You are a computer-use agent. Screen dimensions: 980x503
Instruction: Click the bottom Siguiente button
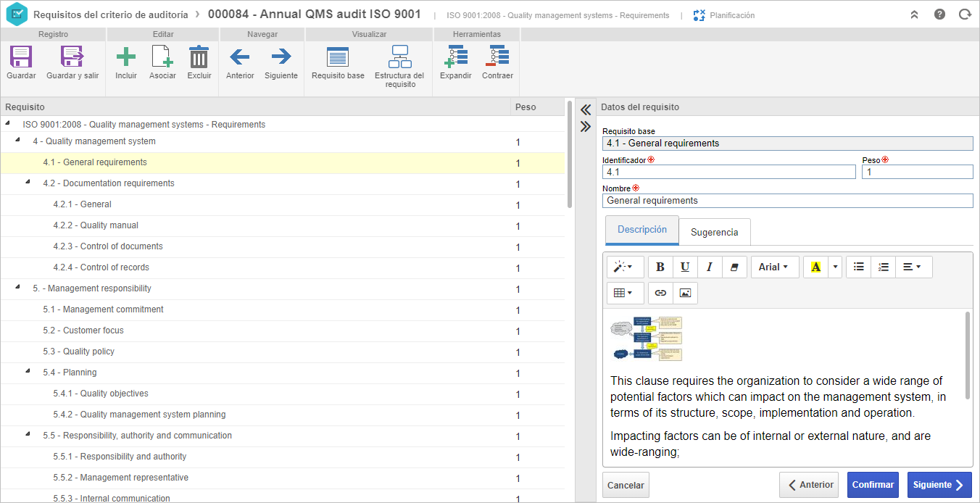click(939, 485)
